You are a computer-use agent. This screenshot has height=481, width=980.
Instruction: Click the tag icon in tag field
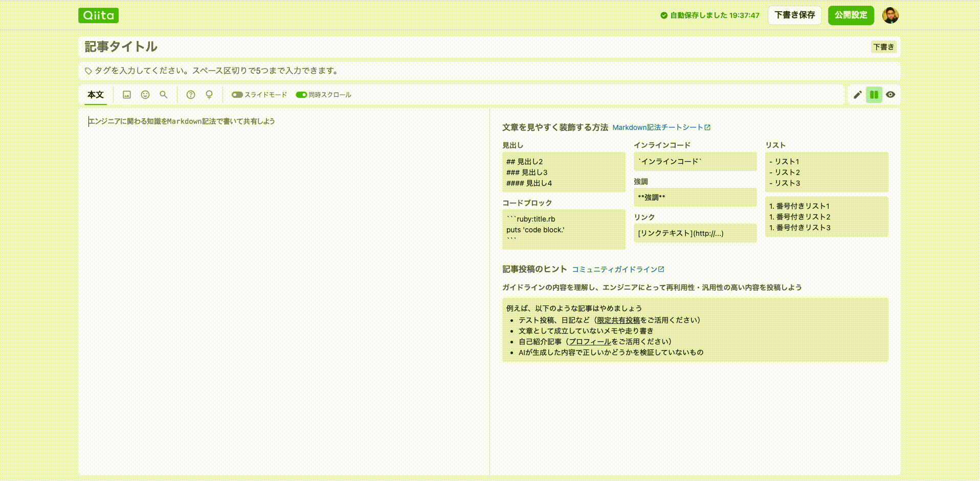[88, 71]
